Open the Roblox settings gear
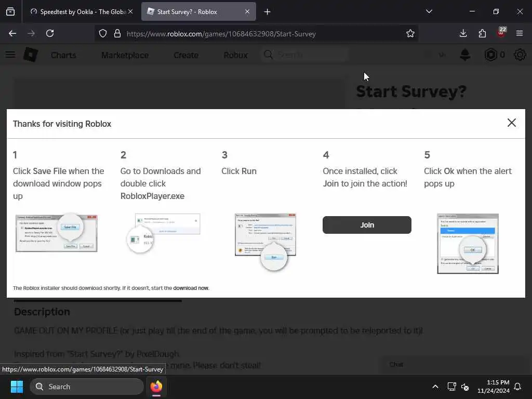Image resolution: width=532 pixels, height=399 pixels. click(520, 55)
